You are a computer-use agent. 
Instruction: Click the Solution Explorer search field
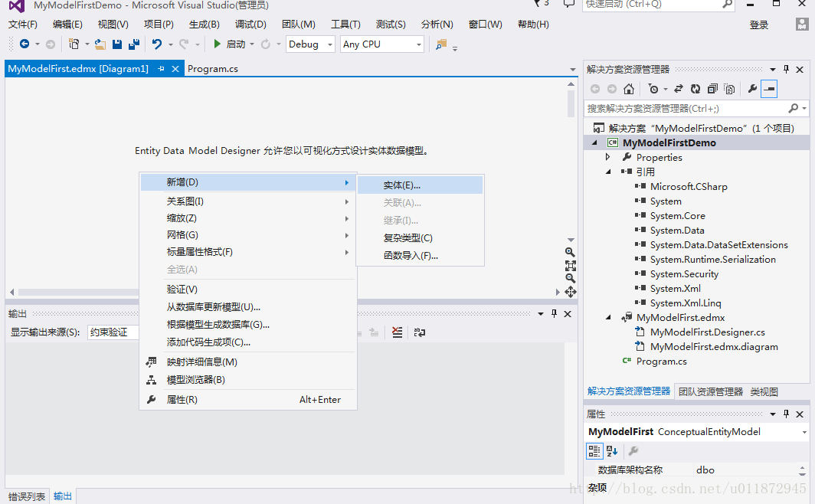pyautogui.click(x=686, y=108)
